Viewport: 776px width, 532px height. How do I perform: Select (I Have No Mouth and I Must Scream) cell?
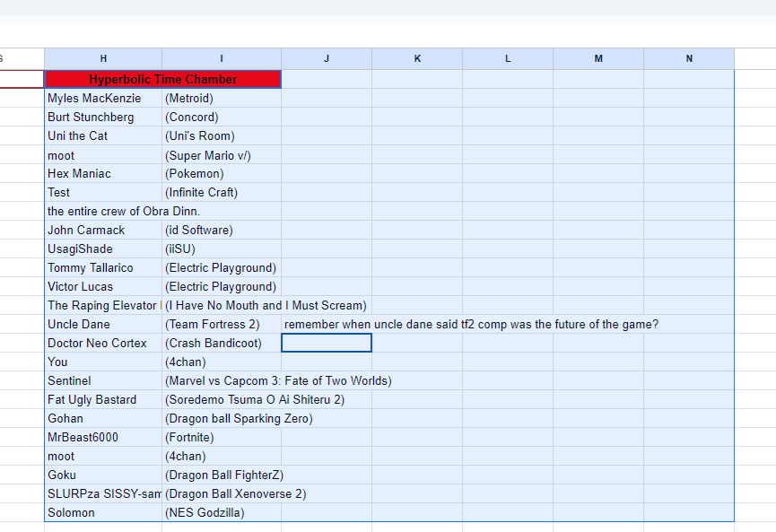pos(222,305)
